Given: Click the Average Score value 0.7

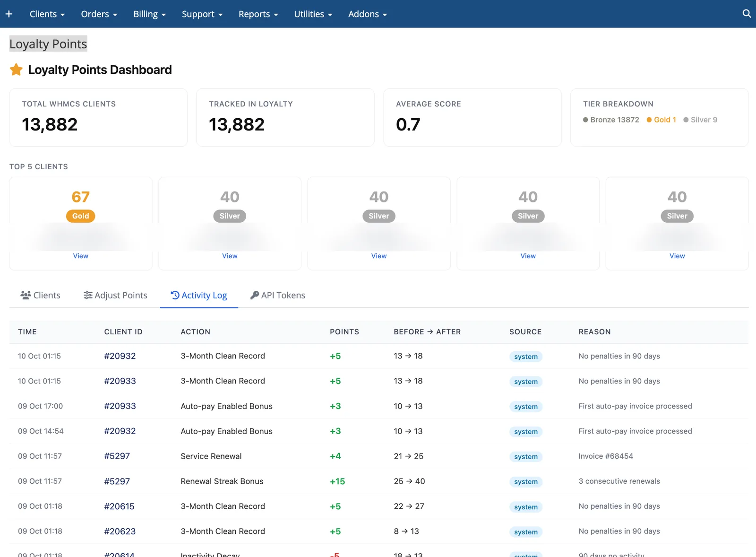Looking at the screenshot, I should [408, 124].
